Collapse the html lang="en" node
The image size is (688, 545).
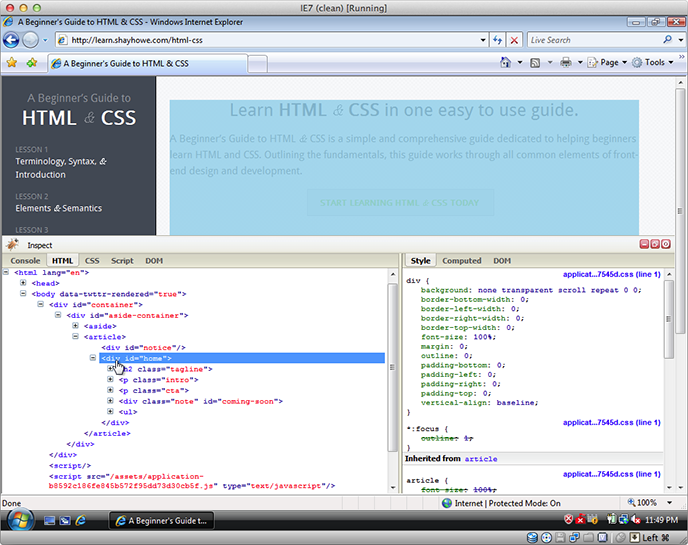[6, 272]
